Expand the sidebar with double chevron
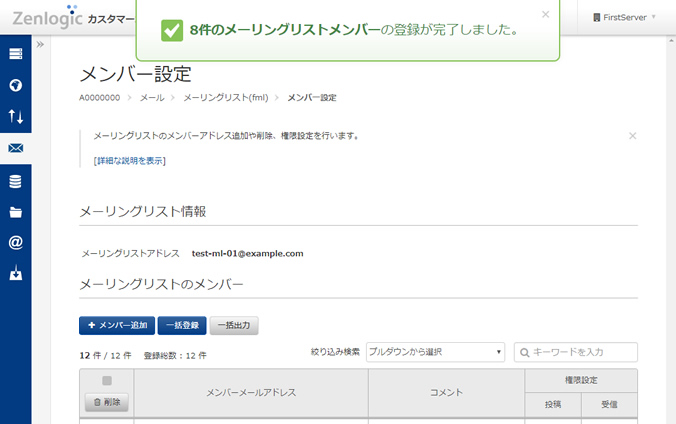This screenshot has width=676, height=424. 40,45
